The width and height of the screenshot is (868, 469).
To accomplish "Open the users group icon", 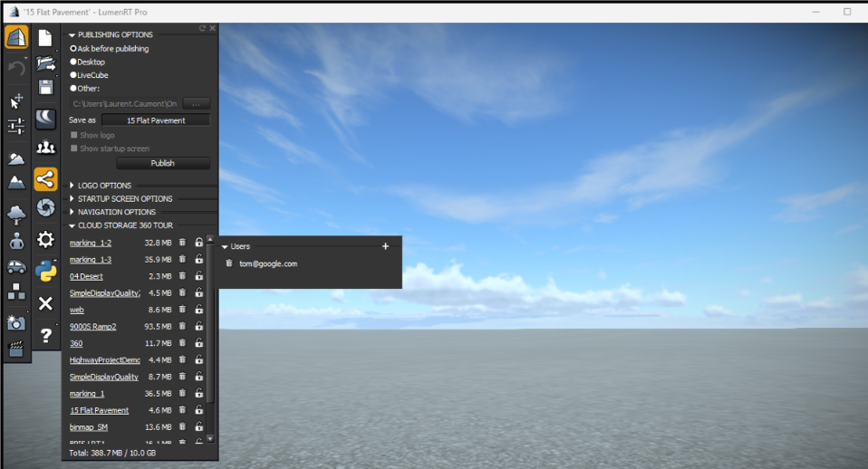I will pyautogui.click(x=45, y=147).
